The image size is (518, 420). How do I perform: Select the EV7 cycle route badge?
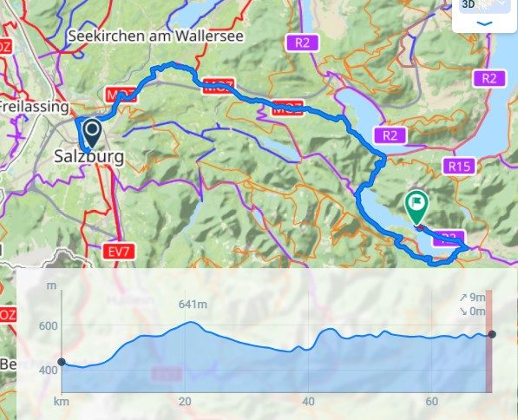tap(118, 253)
